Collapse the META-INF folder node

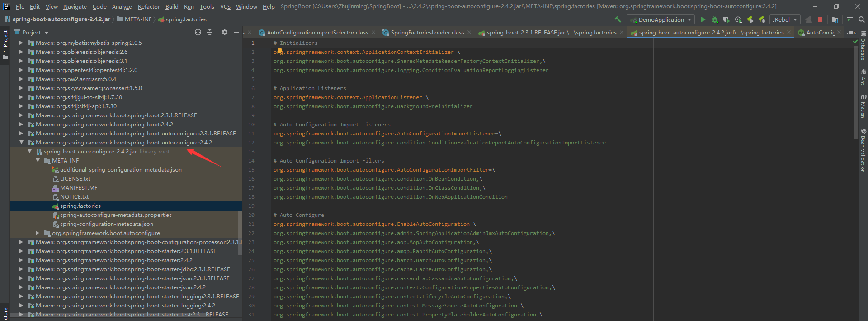point(38,160)
